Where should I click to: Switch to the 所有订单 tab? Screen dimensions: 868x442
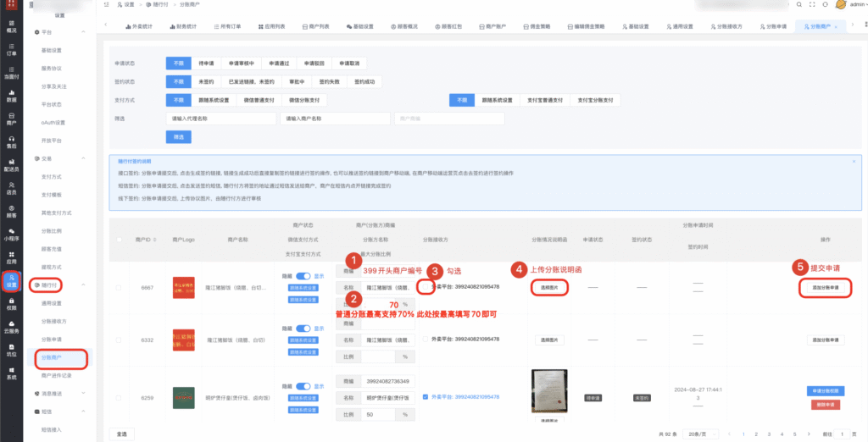click(x=227, y=26)
